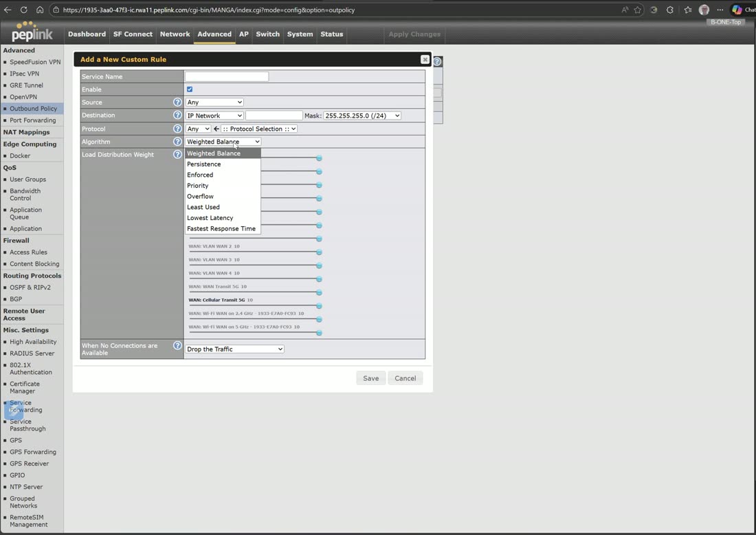Image resolution: width=756 pixels, height=535 pixels.
Task: Click the Cancel button
Action: coord(405,378)
